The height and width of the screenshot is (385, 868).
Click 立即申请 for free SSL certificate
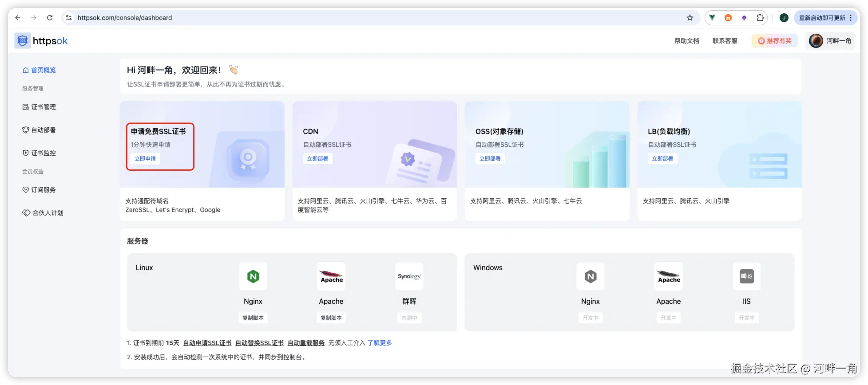point(145,159)
